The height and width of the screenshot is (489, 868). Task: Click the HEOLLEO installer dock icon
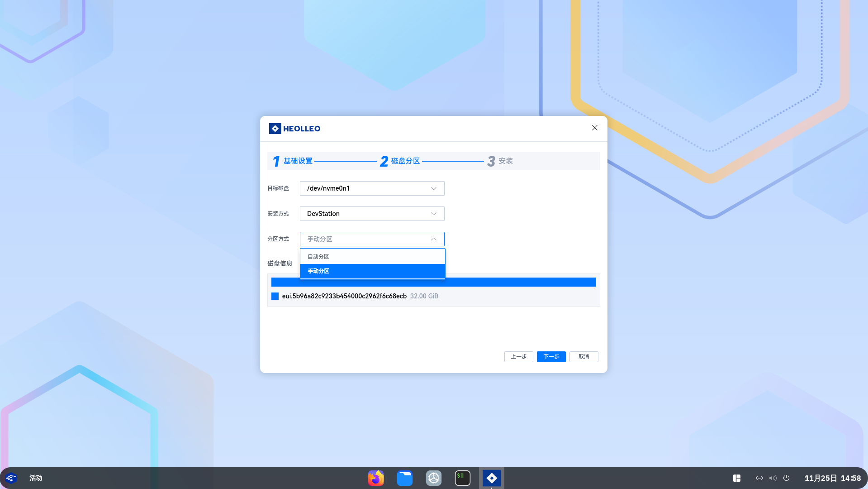point(492,478)
